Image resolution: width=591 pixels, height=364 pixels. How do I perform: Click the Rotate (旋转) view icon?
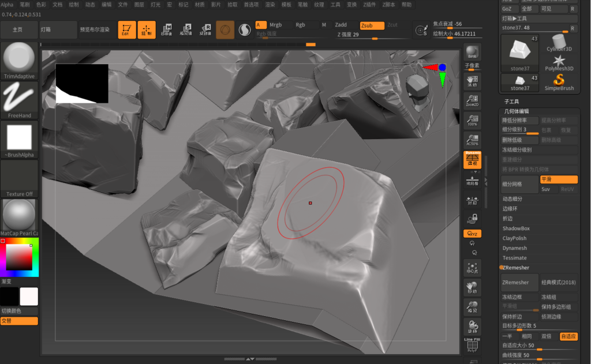(472, 327)
